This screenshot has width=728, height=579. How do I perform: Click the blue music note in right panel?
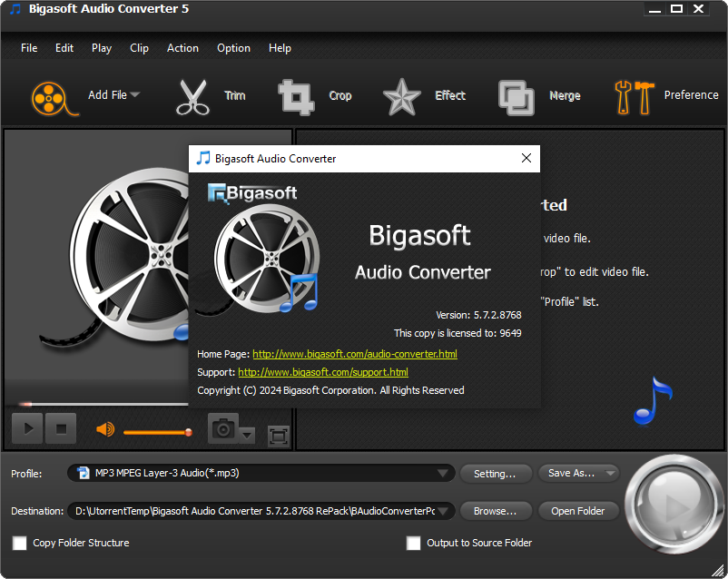[653, 401]
